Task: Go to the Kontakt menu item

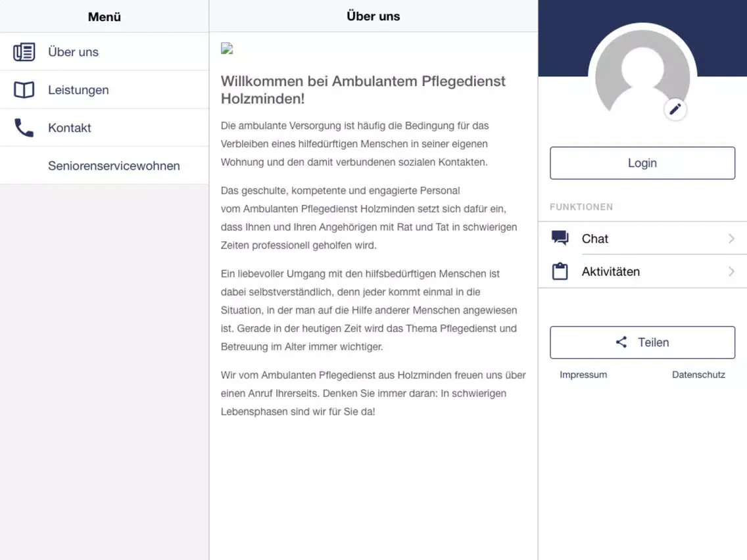Action: click(70, 128)
